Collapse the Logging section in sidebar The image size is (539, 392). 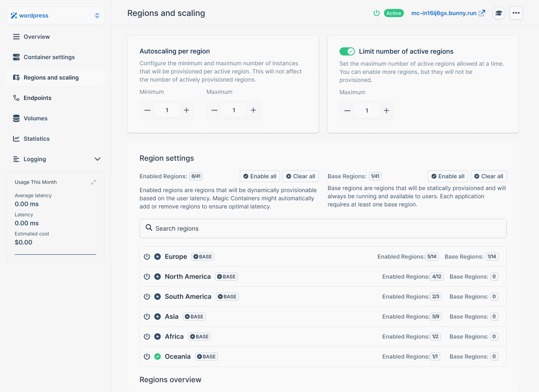pyautogui.click(x=97, y=159)
